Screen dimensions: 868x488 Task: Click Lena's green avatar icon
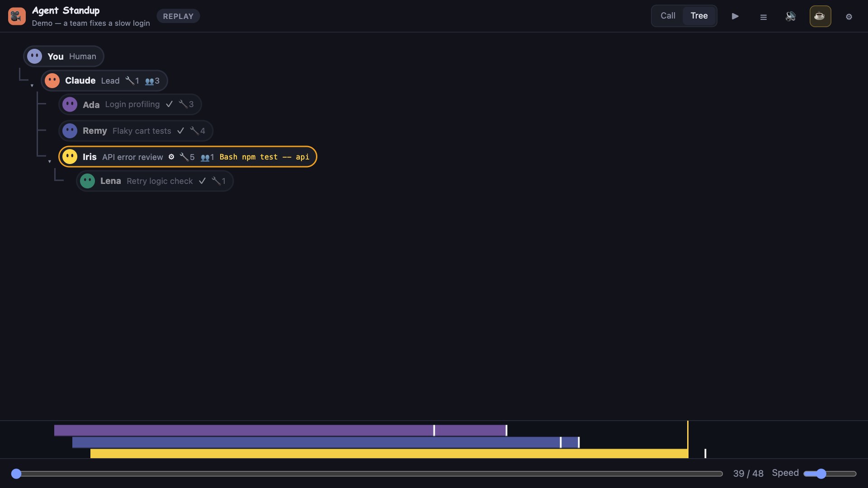[x=87, y=181]
